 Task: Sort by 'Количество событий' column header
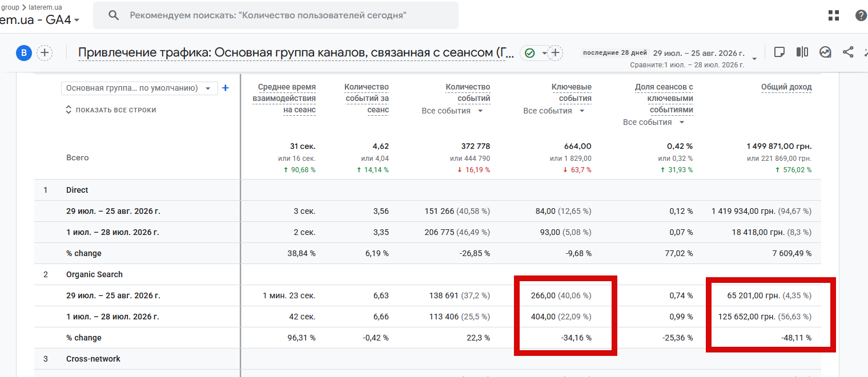tap(468, 92)
